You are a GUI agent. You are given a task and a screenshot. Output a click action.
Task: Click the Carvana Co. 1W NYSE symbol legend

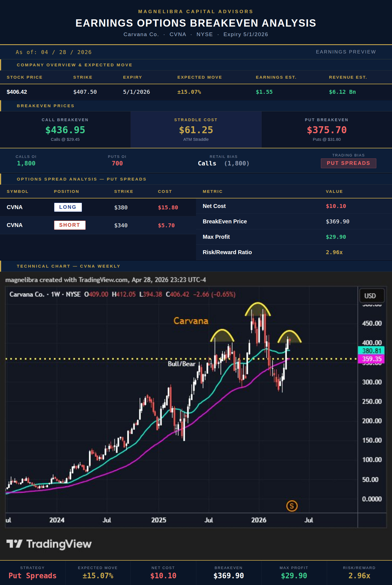[x=45, y=294]
